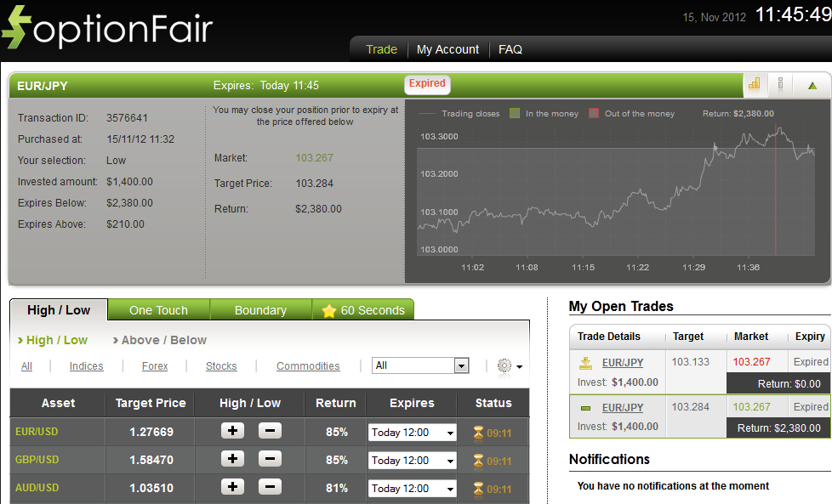Click the Status column header
The height and width of the screenshot is (504, 832).
[493, 404]
